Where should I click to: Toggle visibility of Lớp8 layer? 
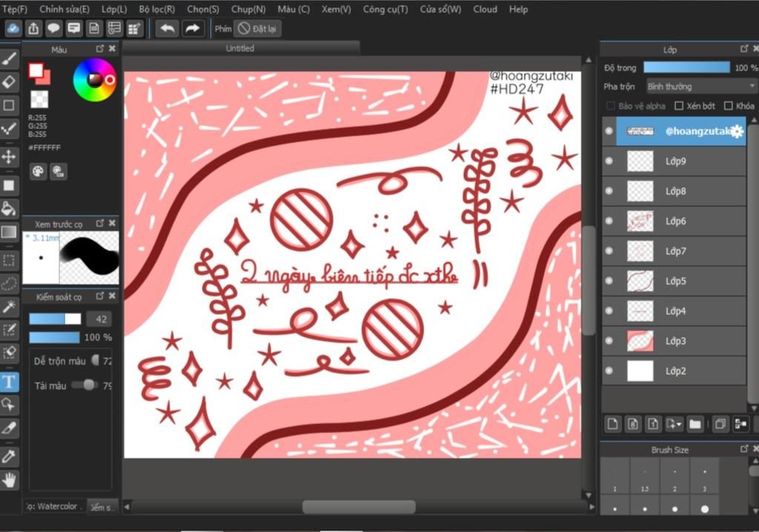pyautogui.click(x=609, y=190)
